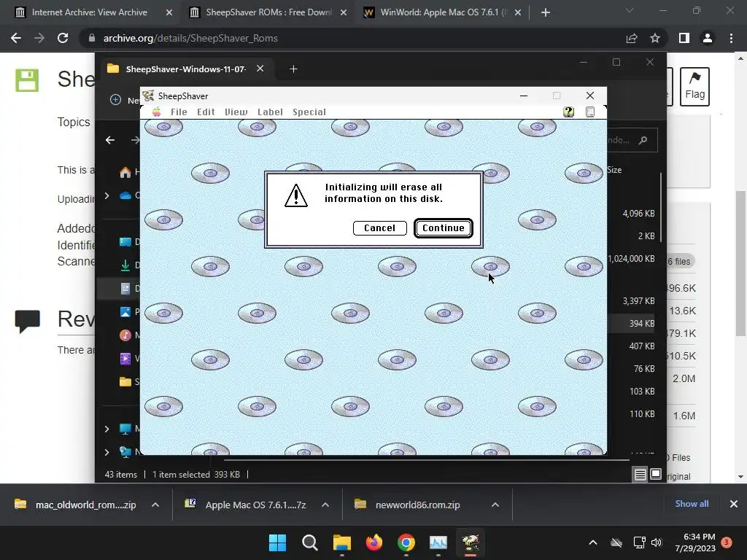The width and height of the screenshot is (747, 560).
Task: Open Windows taskbar Search
Action: coord(309,542)
